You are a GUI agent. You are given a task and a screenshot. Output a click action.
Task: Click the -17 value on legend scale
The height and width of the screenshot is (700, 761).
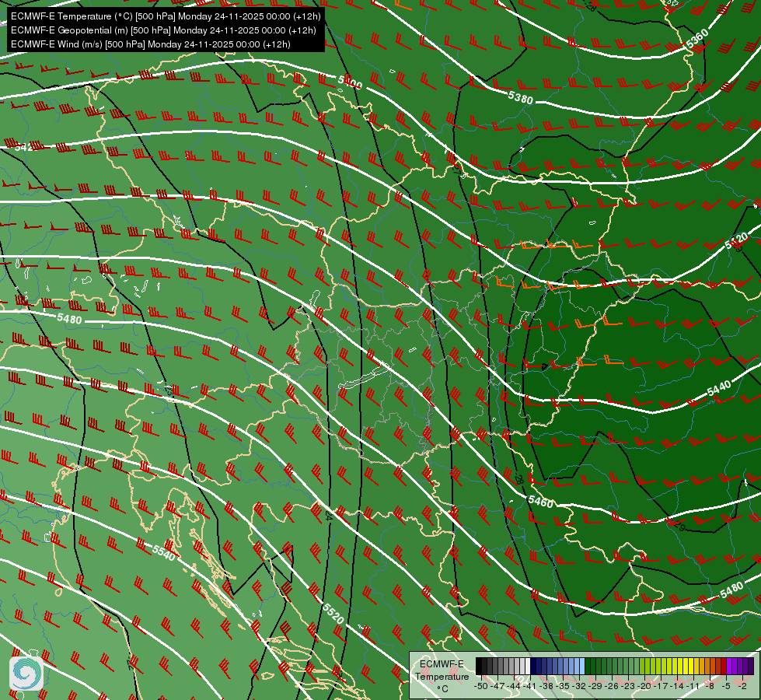[661, 686]
